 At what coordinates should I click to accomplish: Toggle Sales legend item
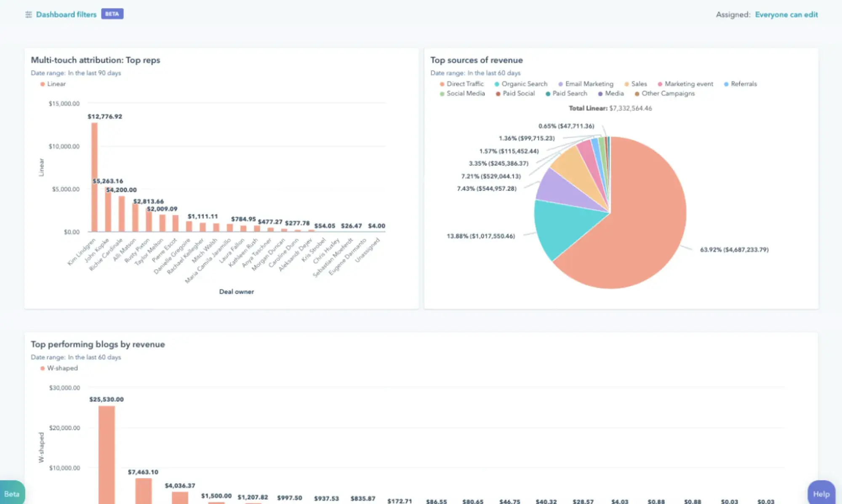636,84
